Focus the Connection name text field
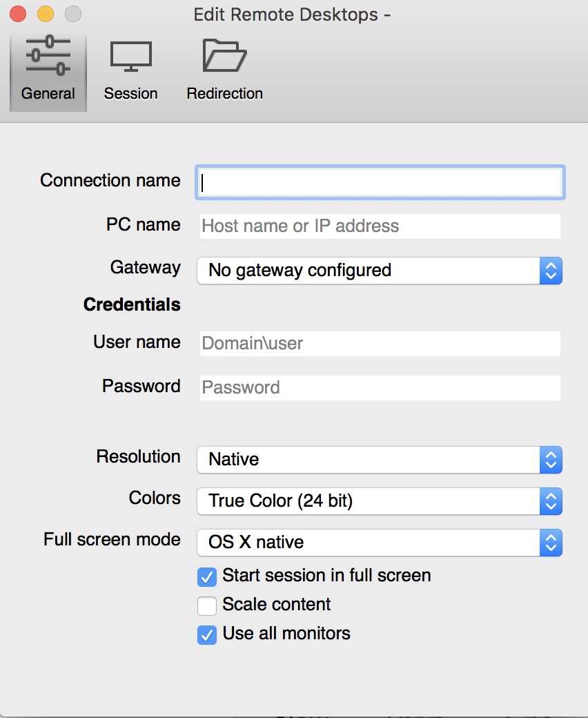588x718 pixels. pos(380,182)
